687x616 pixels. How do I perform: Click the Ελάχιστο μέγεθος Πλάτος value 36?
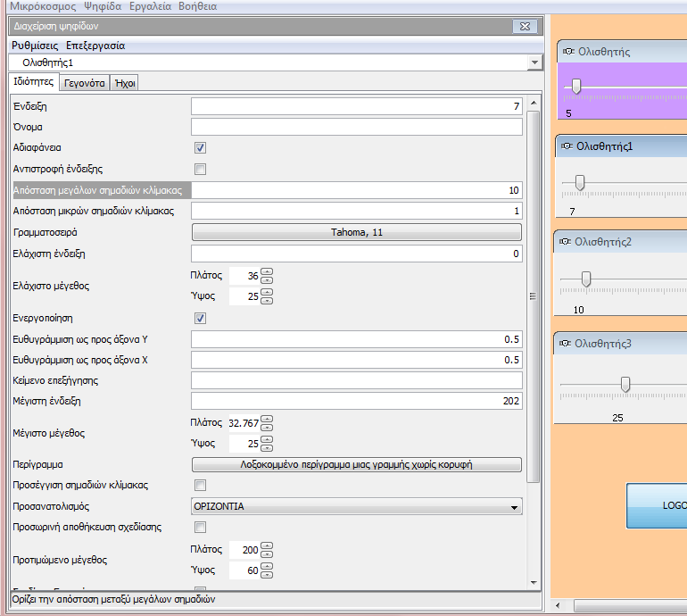244,276
